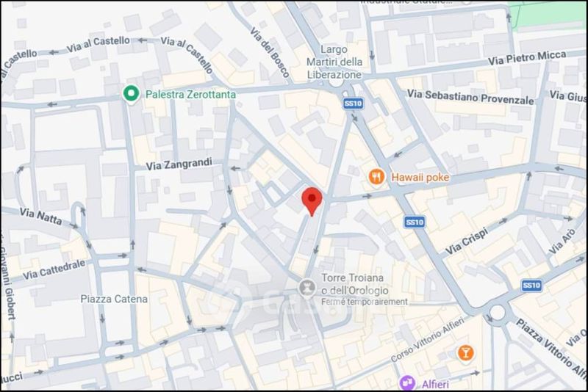Select the orange cocktail bar icon

465,352
